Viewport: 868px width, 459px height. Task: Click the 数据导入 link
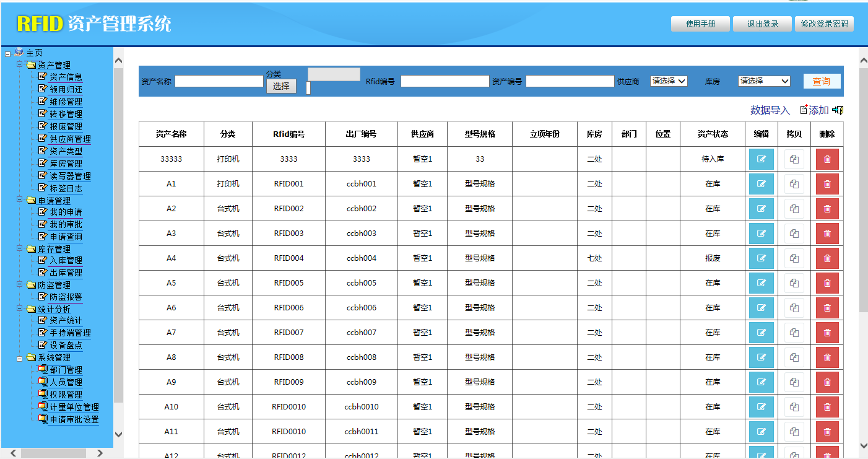(770, 110)
